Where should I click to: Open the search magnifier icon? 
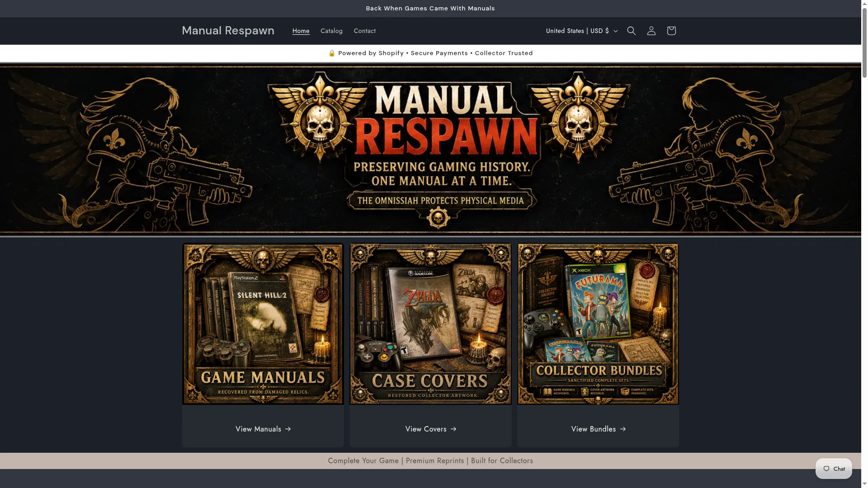point(631,31)
